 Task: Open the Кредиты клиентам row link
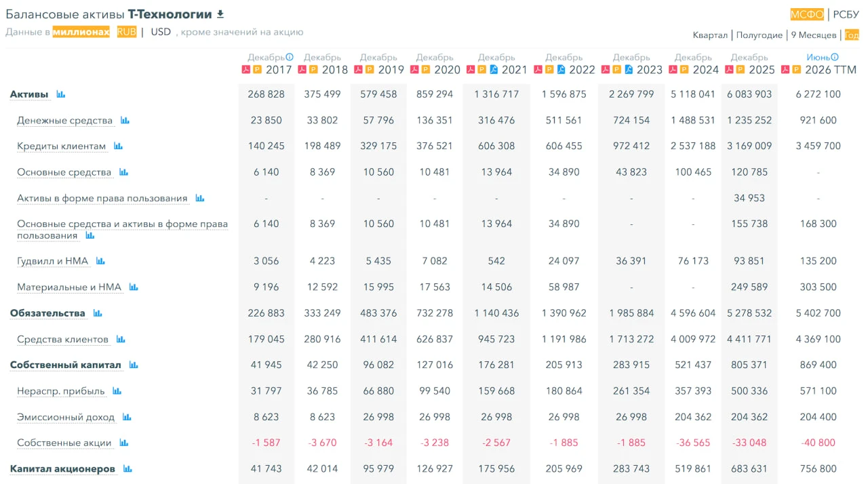[x=62, y=146]
